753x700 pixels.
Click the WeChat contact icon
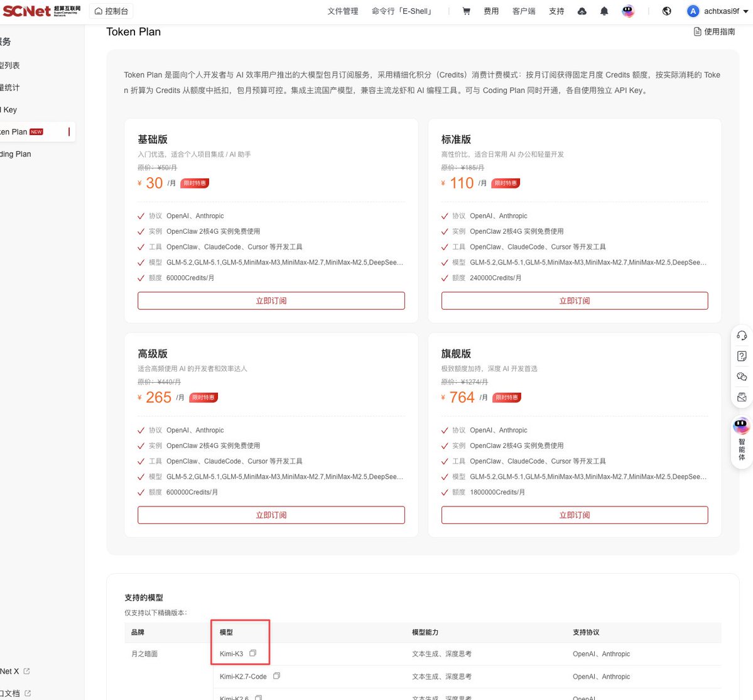pos(742,376)
